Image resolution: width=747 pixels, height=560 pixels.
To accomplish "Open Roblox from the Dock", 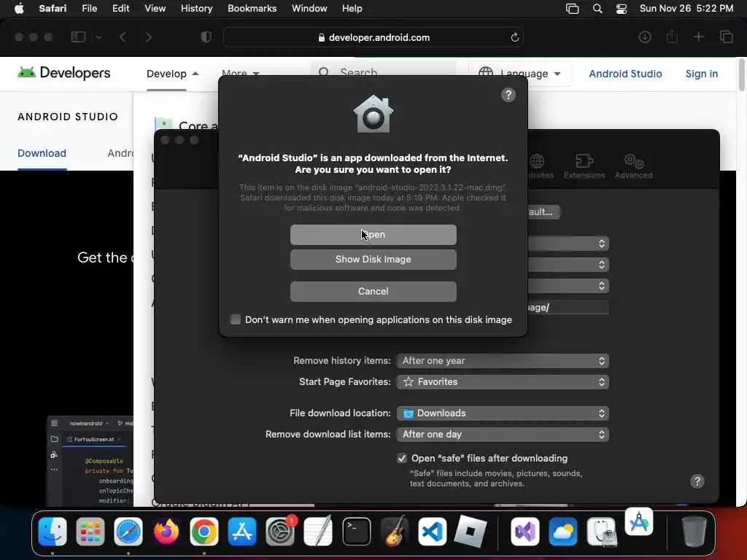I will tap(471, 532).
